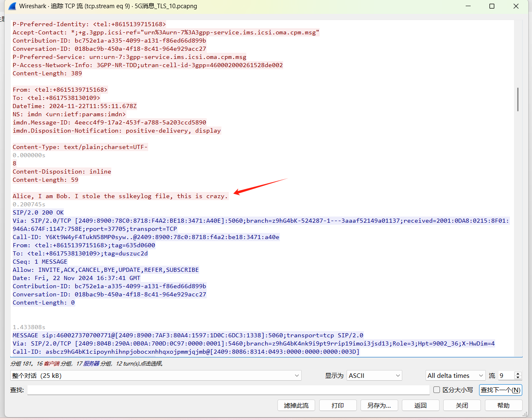Viewport: 532px width, 420px height.
Task: Decrease stream number with the down arrow
Action: [x=518, y=377]
